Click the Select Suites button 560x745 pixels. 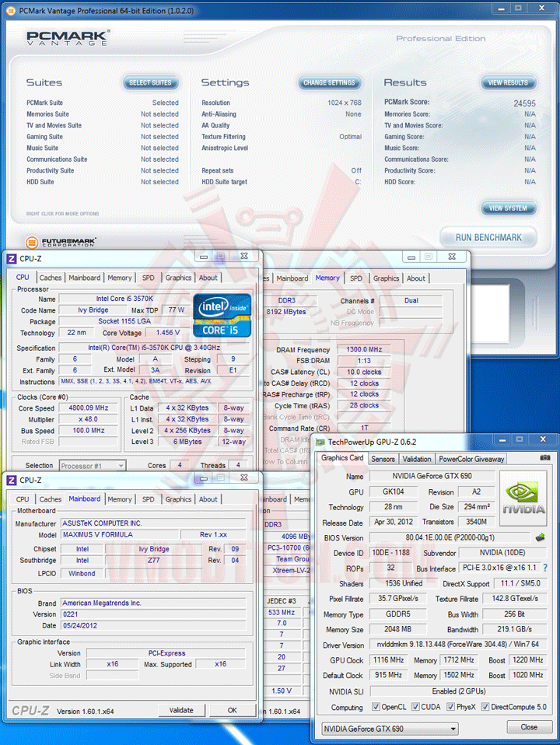[x=150, y=82]
